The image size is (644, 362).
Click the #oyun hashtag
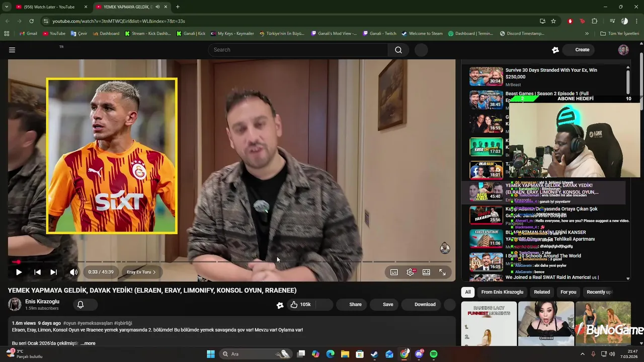[70, 323]
